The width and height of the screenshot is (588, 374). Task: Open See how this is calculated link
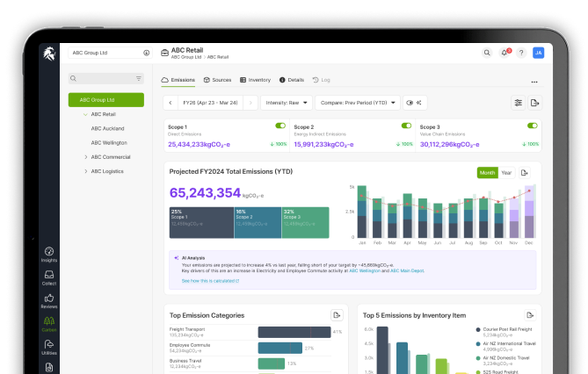(x=210, y=281)
